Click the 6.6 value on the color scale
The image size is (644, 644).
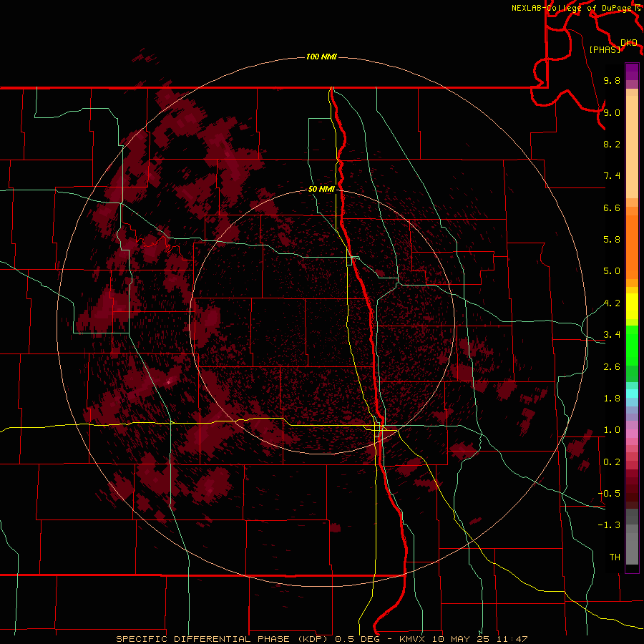pos(612,208)
